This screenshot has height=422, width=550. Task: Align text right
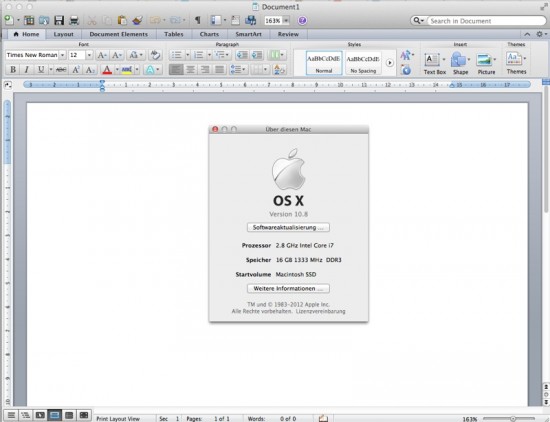click(x=205, y=69)
